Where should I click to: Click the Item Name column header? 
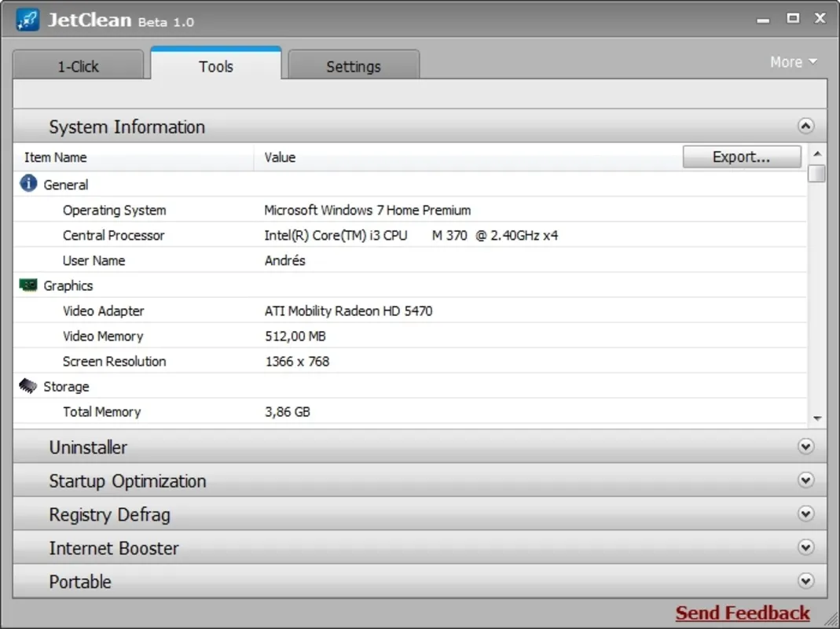[55, 157]
